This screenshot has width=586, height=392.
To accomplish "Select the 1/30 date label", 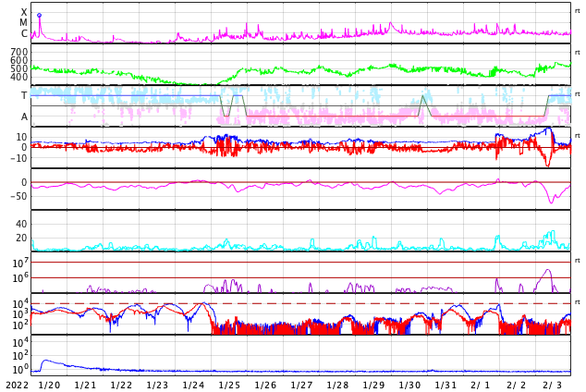I will [409, 386].
